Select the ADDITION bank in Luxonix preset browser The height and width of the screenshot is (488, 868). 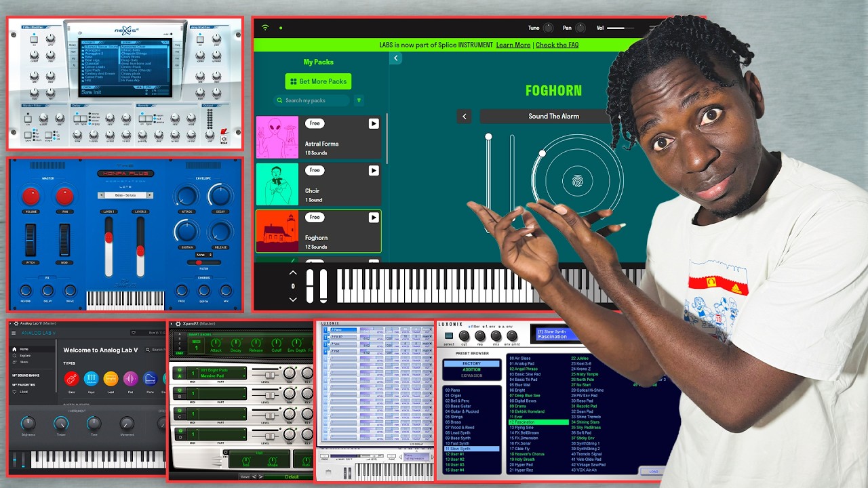(472, 370)
